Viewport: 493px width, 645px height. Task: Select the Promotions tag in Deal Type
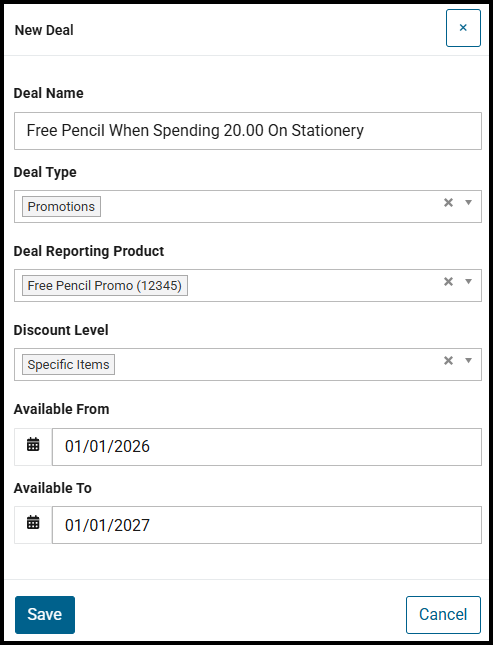coord(61,206)
